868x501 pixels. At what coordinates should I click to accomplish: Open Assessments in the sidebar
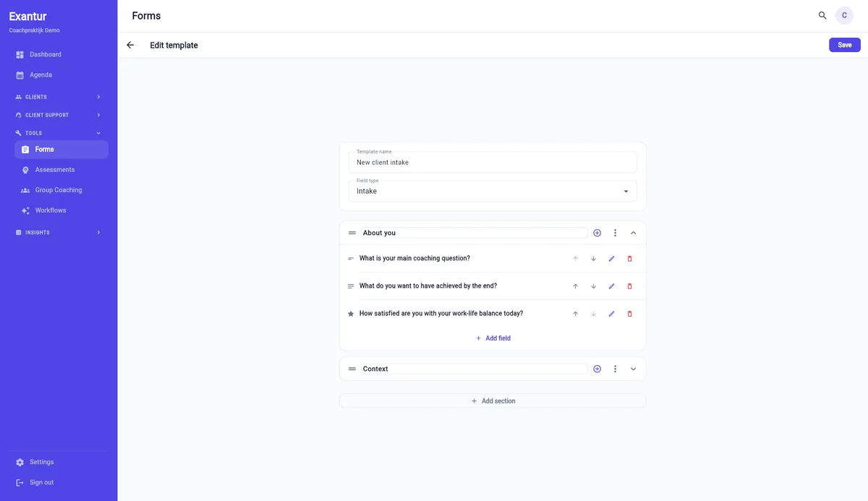[61, 170]
